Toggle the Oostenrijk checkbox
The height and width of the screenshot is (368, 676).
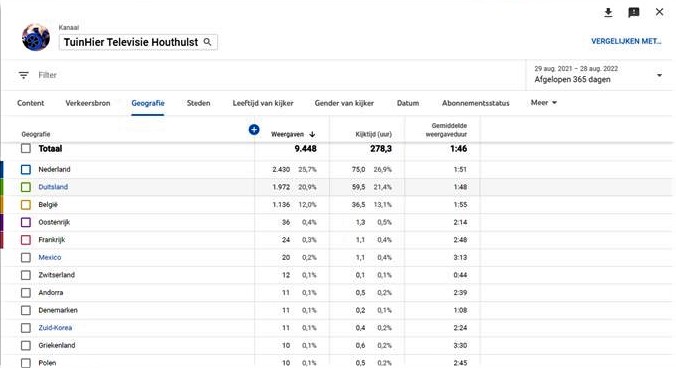point(26,222)
